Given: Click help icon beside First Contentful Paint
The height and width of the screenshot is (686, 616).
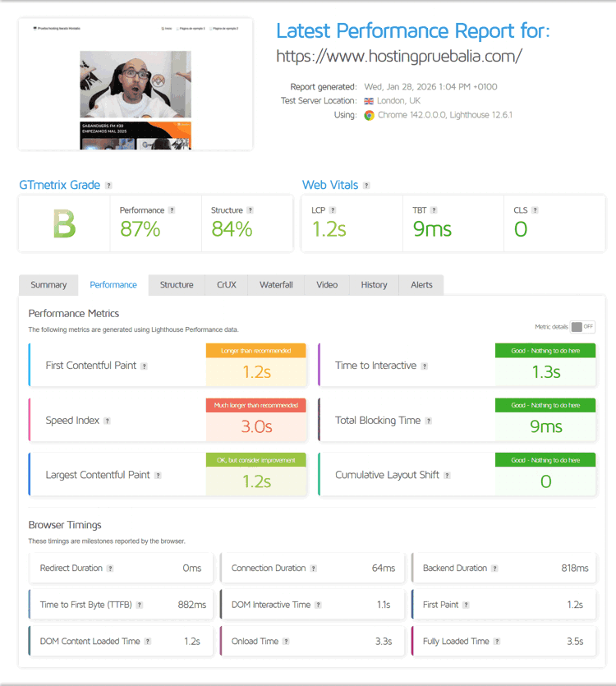Looking at the screenshot, I should coord(144,366).
